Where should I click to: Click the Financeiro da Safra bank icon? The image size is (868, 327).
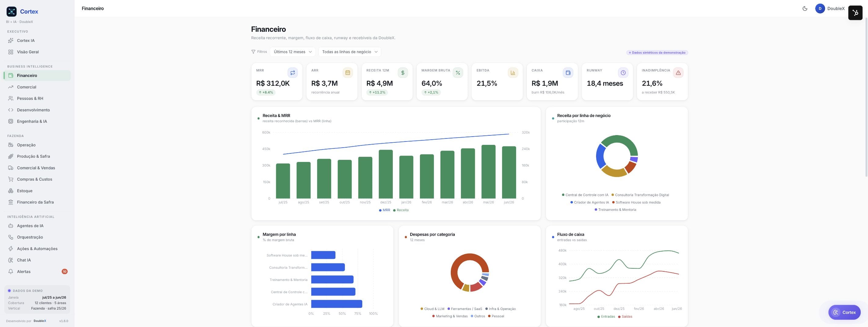point(11,202)
